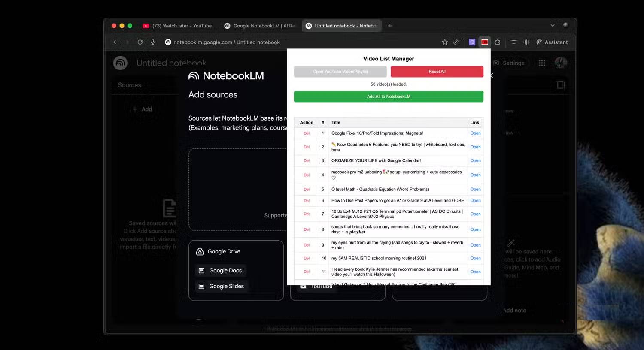Viewport: 644px width, 350px height.
Task: Go back with the browser back arrow
Action: click(x=115, y=42)
